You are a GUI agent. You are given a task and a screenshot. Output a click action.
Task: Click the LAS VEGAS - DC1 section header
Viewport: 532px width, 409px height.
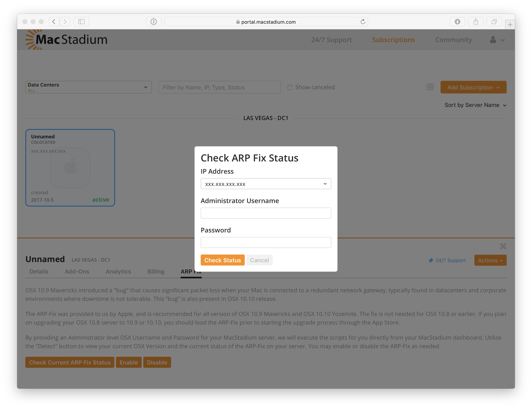266,118
